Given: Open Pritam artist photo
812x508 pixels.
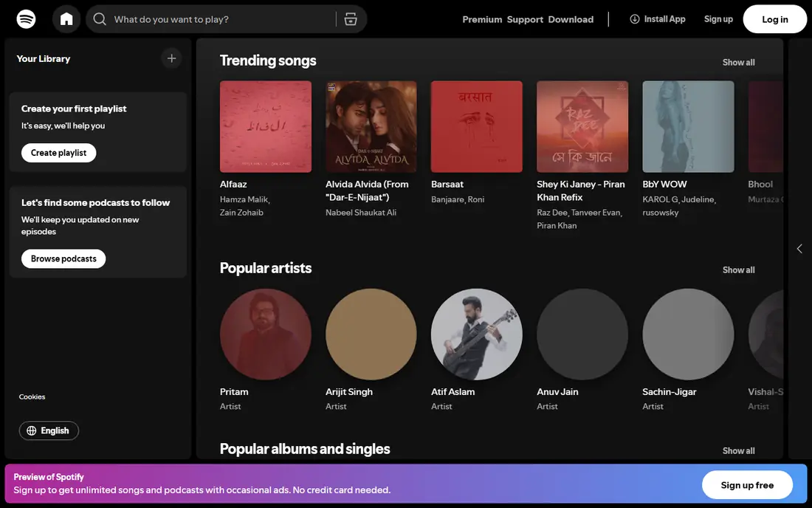Looking at the screenshot, I should coord(266,334).
